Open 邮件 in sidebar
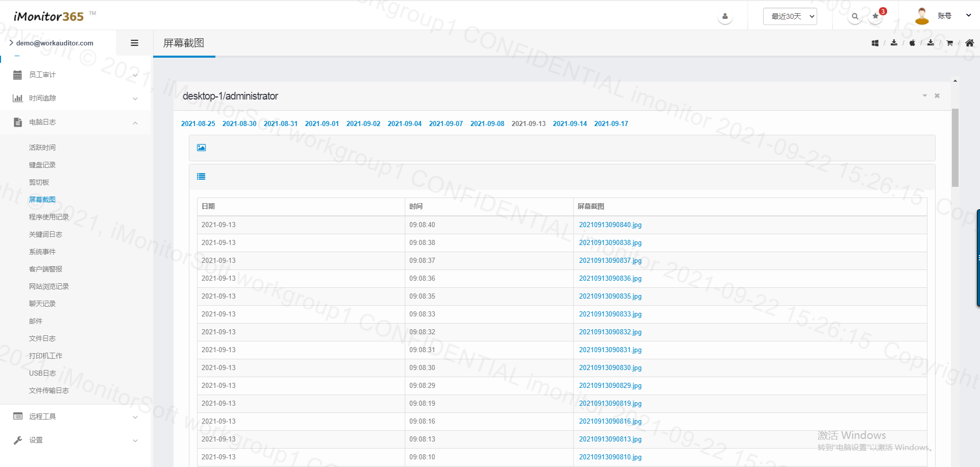Image resolution: width=980 pixels, height=467 pixels. point(36,321)
